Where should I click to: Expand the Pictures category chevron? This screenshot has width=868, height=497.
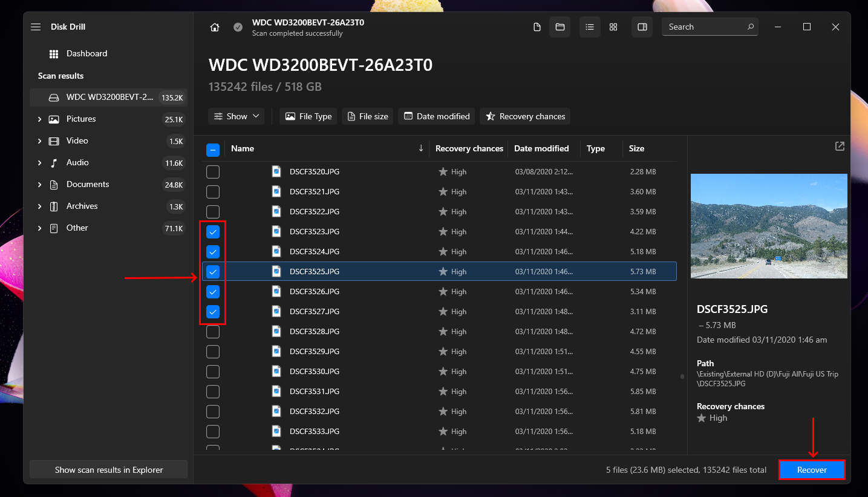coord(39,119)
